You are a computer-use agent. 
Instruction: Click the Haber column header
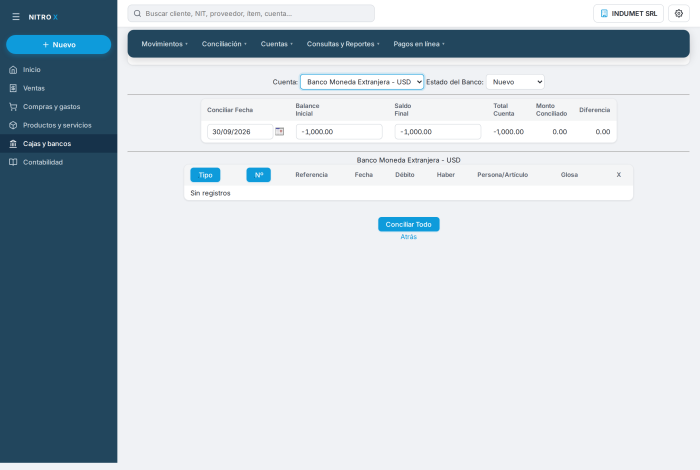[x=446, y=175]
